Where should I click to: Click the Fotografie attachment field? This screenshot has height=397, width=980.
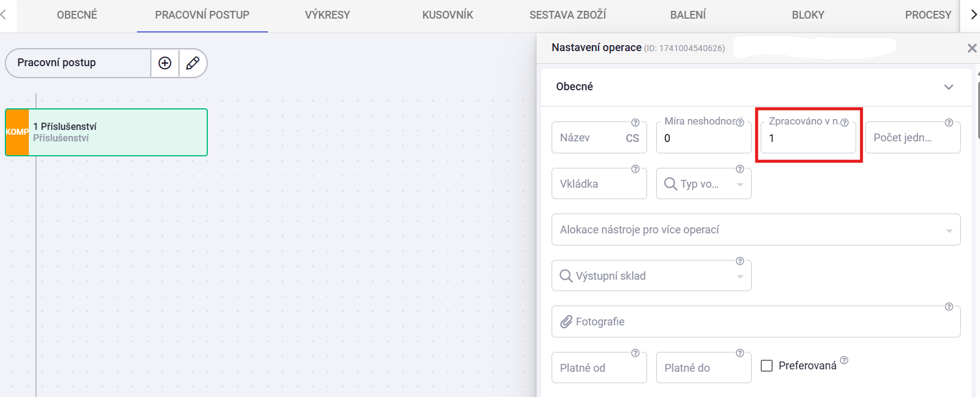(756, 322)
